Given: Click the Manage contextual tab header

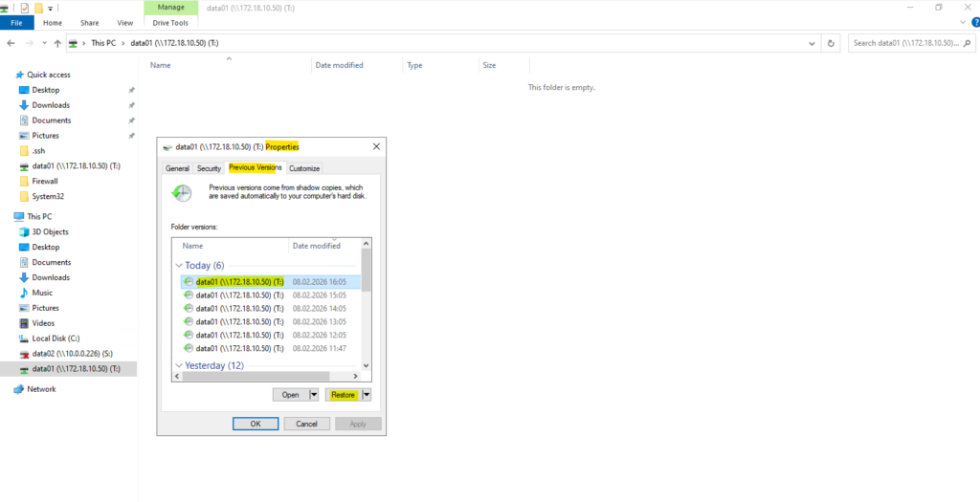Looking at the screenshot, I should [x=170, y=8].
